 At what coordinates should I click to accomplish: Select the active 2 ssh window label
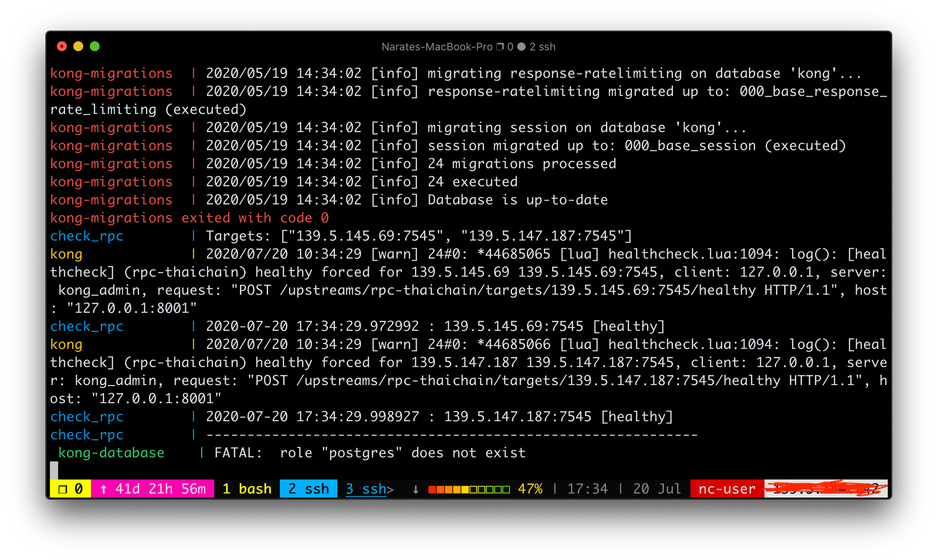[308, 489]
